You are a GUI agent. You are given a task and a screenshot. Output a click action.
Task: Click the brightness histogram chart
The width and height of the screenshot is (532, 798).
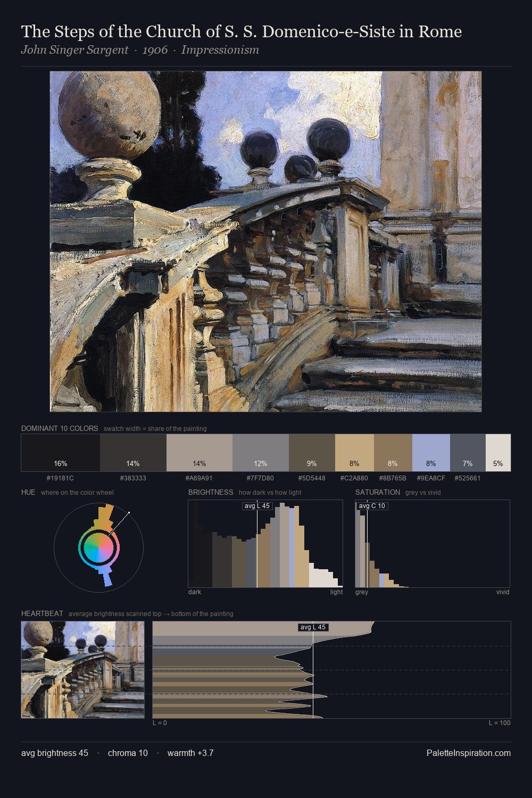(265, 544)
